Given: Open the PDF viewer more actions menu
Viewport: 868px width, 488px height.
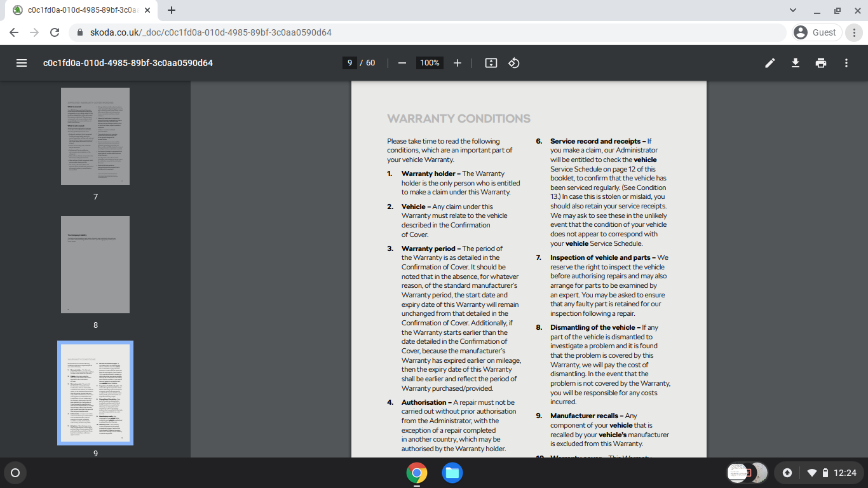Looking at the screenshot, I should click(x=846, y=63).
